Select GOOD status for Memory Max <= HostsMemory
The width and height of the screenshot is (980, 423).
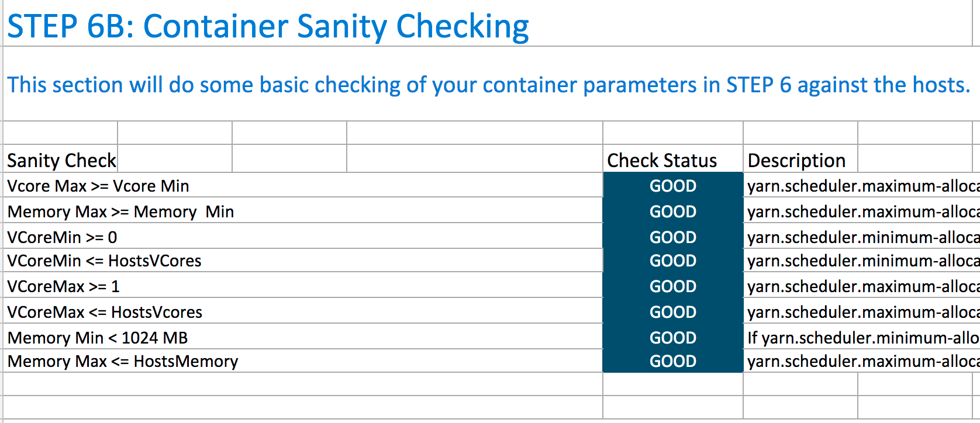point(672,361)
